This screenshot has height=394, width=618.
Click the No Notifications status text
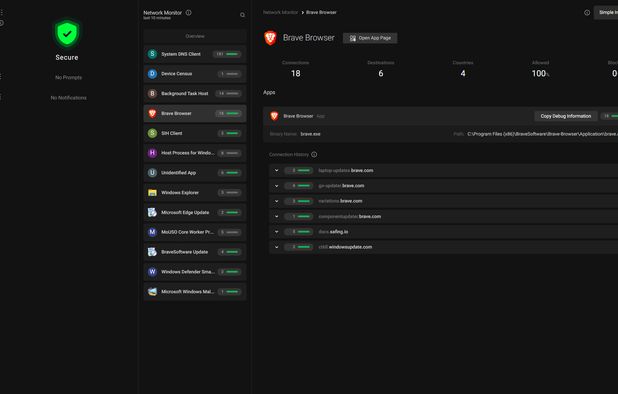point(69,98)
